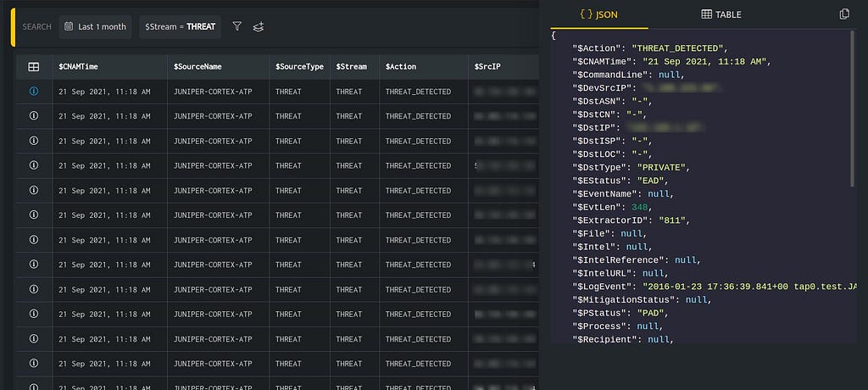Sort by the $SourceName column header
Screen dimensions: 868x390
coord(198,66)
